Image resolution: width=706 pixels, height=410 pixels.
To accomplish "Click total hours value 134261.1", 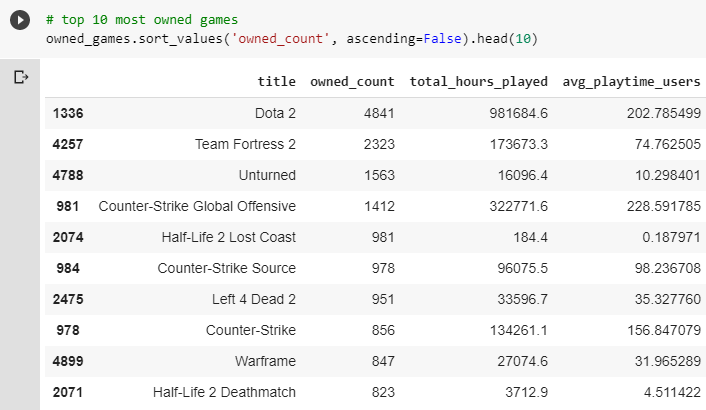I will pos(519,330).
